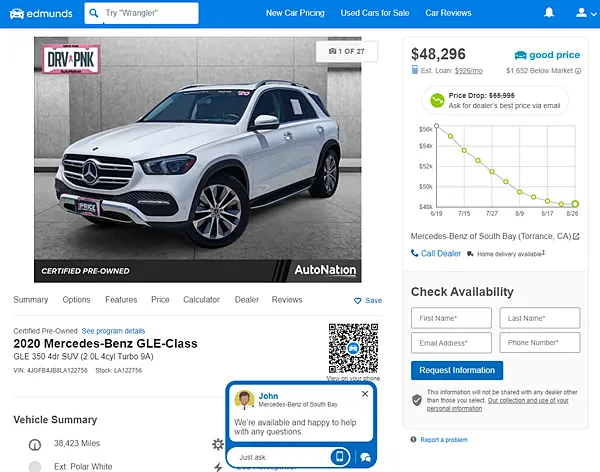
Task: Click the loan calculator icon
Action: [x=414, y=70]
